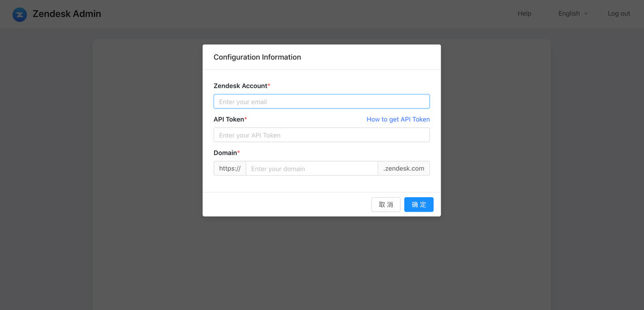This screenshot has height=310, width=644.
Task: Click the Domain field label
Action: [226, 153]
